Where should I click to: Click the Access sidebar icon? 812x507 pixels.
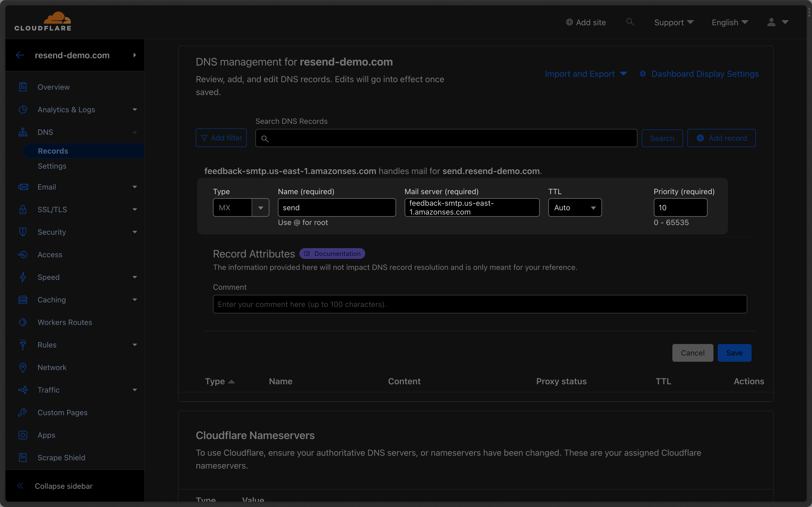point(23,255)
